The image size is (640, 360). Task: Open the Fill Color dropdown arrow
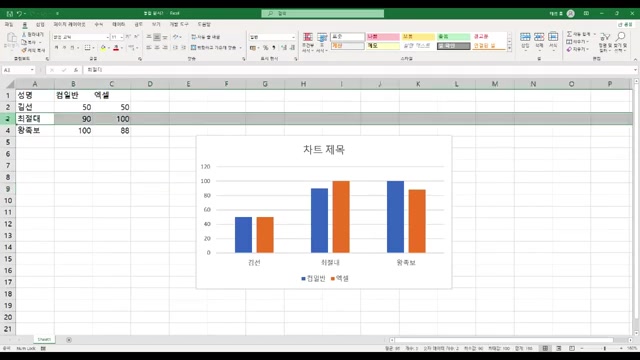[x=109, y=48]
